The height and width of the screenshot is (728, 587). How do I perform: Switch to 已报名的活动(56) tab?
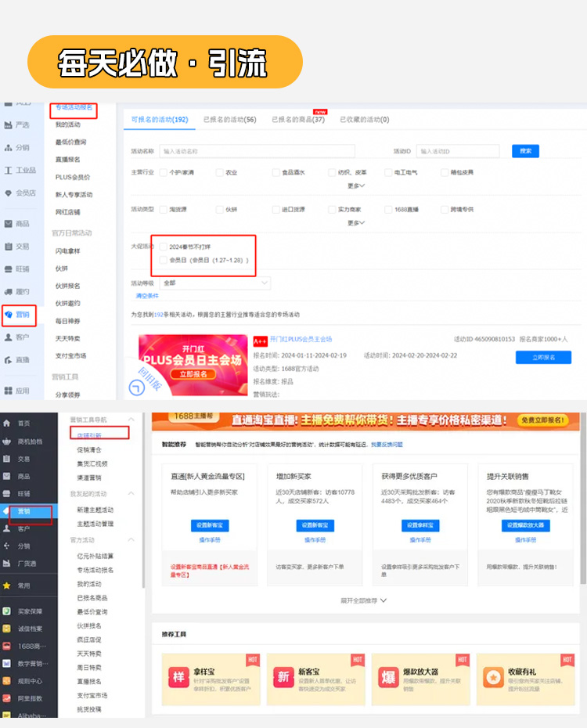pos(229,119)
